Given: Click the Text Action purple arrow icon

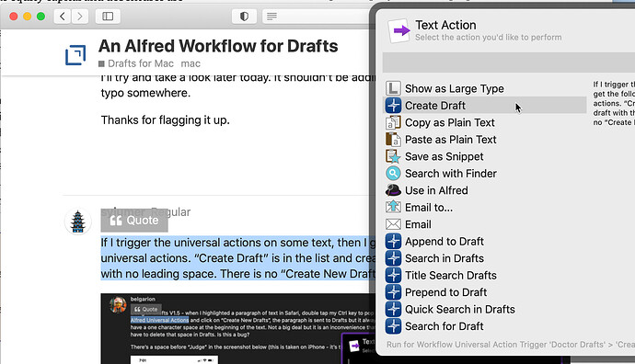Looking at the screenshot, I should click(x=400, y=30).
